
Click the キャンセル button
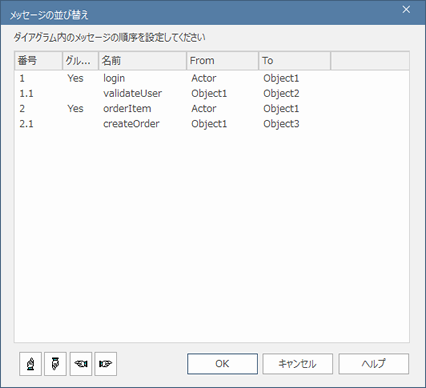click(297, 364)
